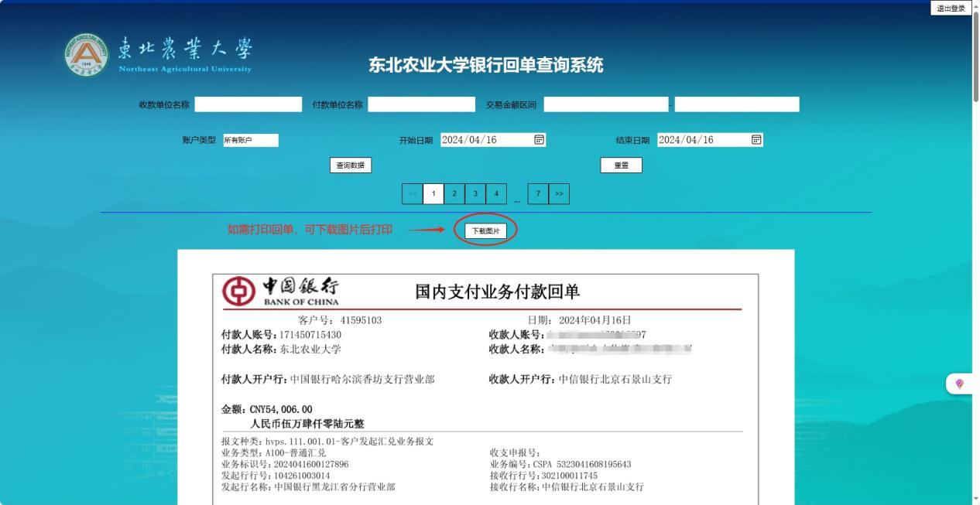The image size is (980, 505).
Task: Switch to page 4 of results
Action: [x=496, y=194]
